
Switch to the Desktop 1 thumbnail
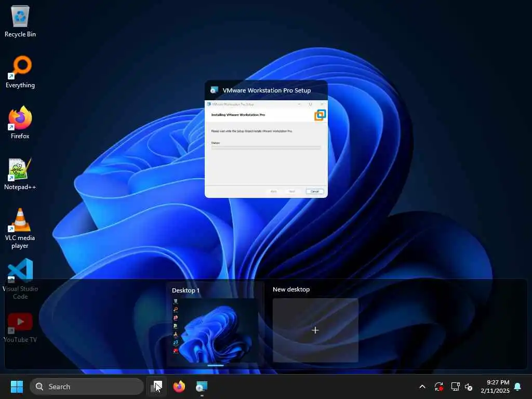point(215,330)
